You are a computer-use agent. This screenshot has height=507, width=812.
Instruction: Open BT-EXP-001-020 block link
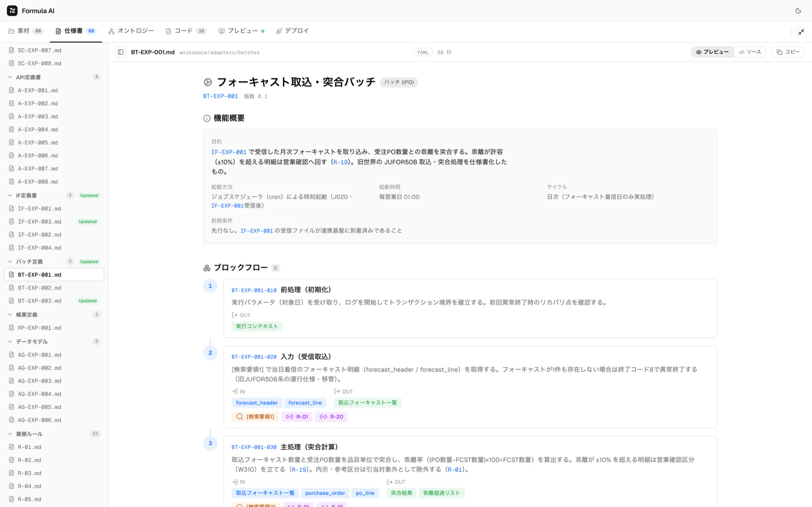coord(254,357)
